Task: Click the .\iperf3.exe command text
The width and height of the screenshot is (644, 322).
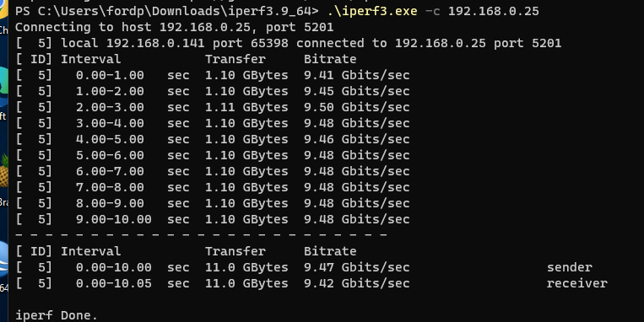Action: (372, 11)
